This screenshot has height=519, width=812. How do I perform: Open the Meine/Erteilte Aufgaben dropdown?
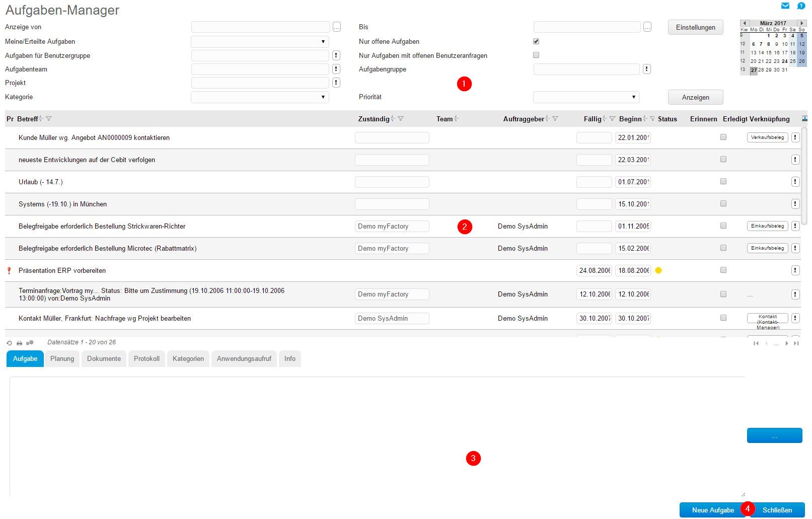[x=260, y=42]
